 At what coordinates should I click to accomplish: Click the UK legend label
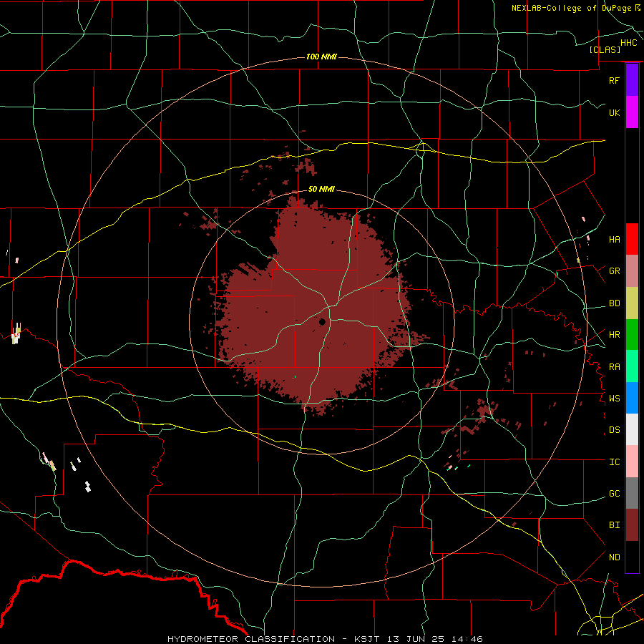[614, 112]
